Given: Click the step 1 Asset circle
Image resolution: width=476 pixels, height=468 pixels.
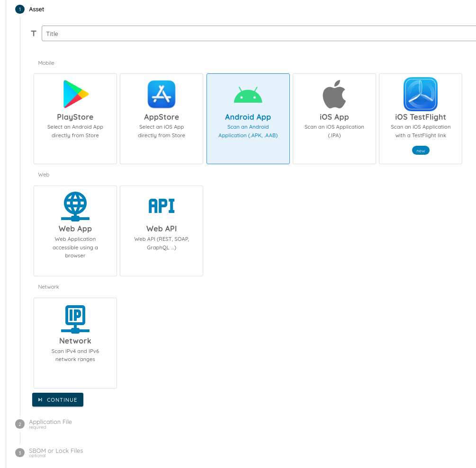Looking at the screenshot, I should point(20,9).
